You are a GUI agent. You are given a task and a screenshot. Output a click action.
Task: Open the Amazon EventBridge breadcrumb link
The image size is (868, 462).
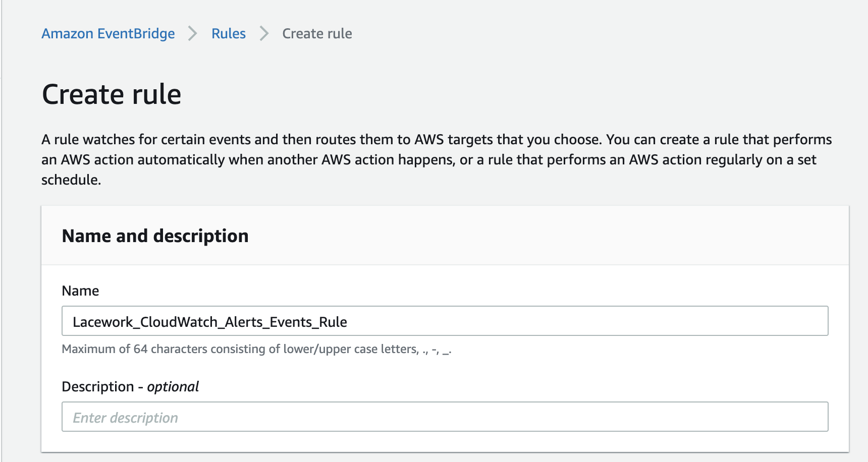(108, 33)
